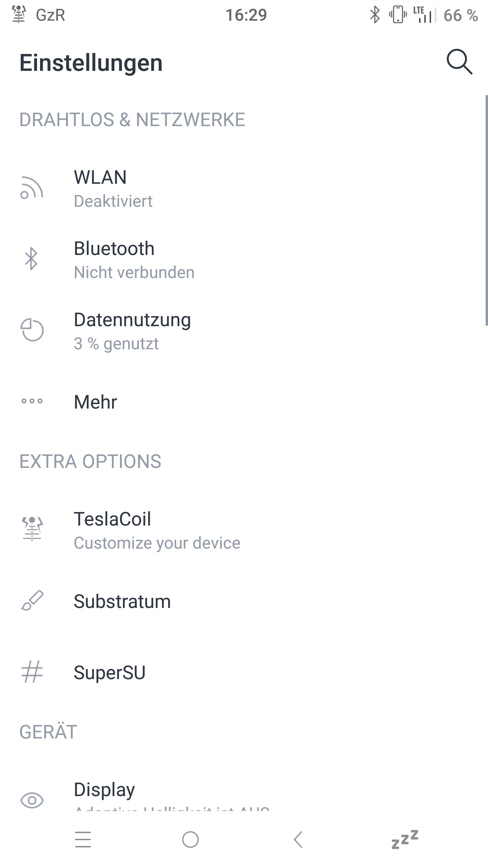
Task: Open SuperSU settings entry
Action: click(109, 673)
